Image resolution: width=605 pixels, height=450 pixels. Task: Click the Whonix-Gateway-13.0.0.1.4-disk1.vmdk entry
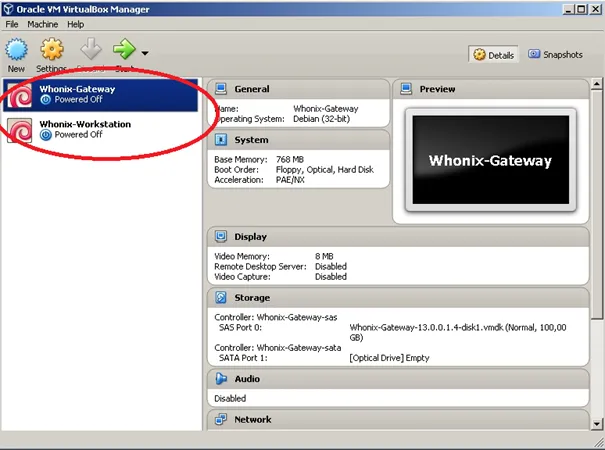(x=458, y=332)
